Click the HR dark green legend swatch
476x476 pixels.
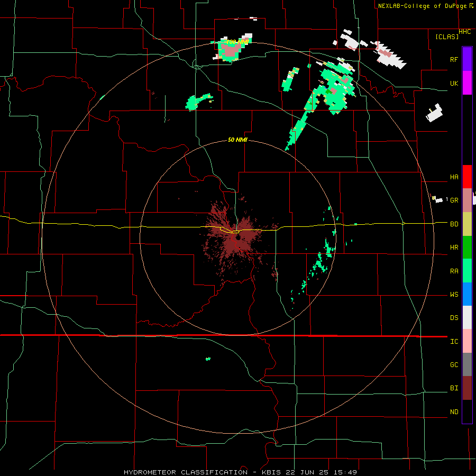pyautogui.click(x=467, y=248)
